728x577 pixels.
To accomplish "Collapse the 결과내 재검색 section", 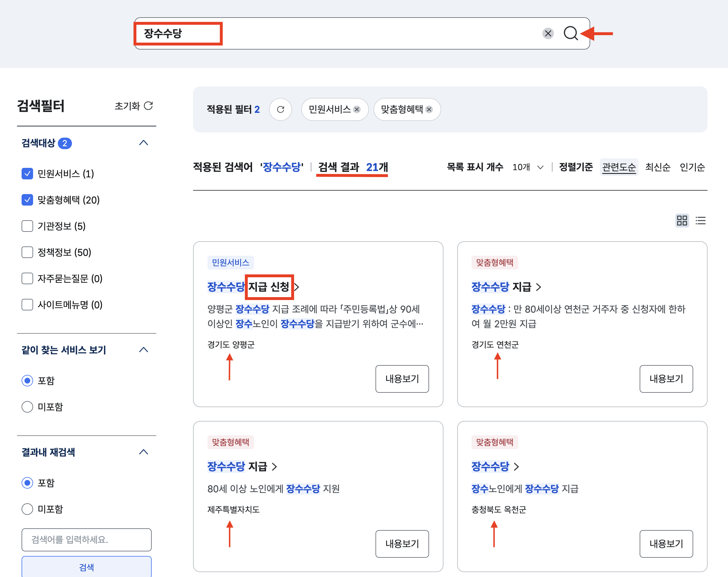I will [144, 452].
